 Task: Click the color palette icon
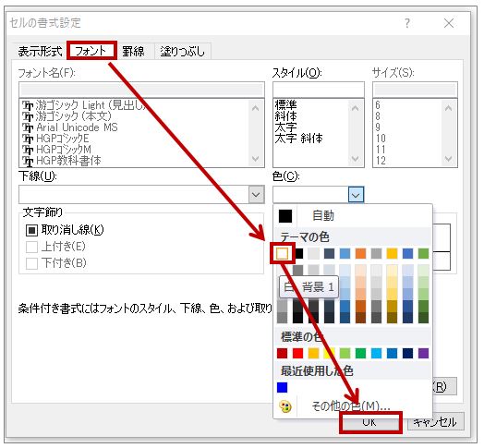pos(285,406)
